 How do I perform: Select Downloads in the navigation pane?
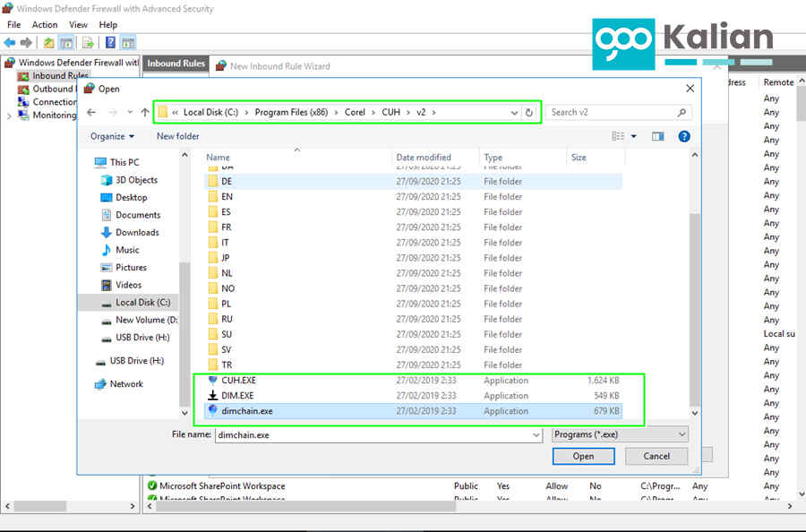click(137, 232)
